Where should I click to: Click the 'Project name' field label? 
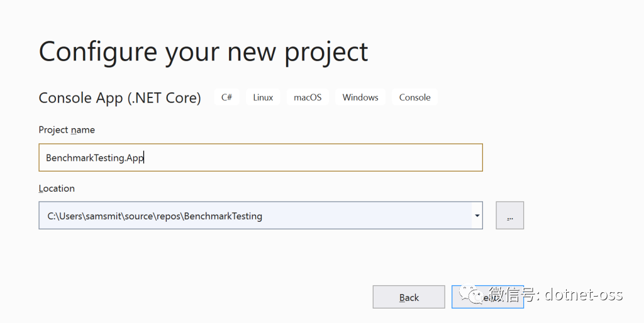(67, 129)
